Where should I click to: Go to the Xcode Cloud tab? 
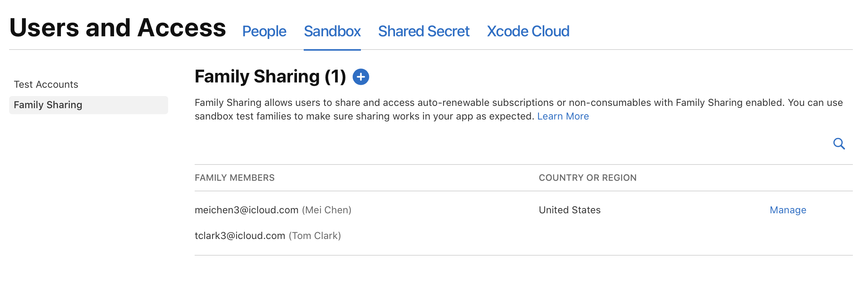tap(528, 31)
